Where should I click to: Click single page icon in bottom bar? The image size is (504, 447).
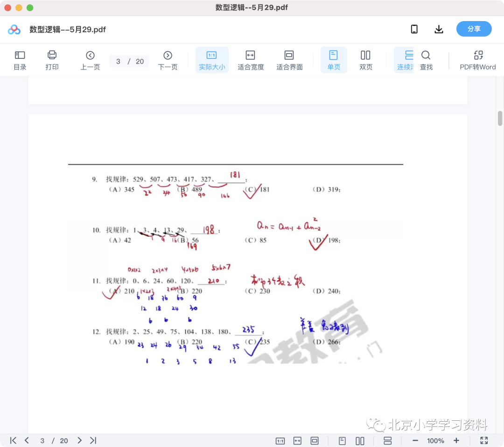343,440
